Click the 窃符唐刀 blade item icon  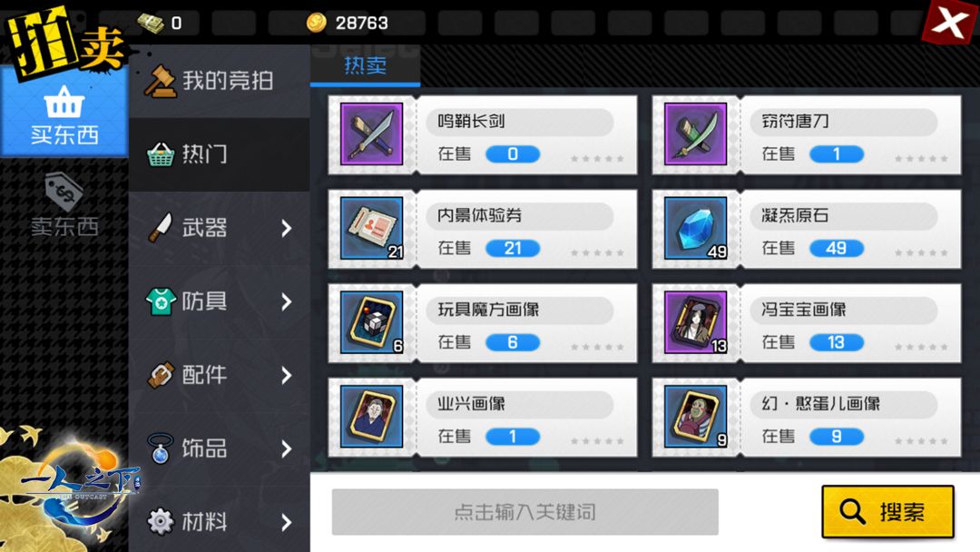coord(696,133)
